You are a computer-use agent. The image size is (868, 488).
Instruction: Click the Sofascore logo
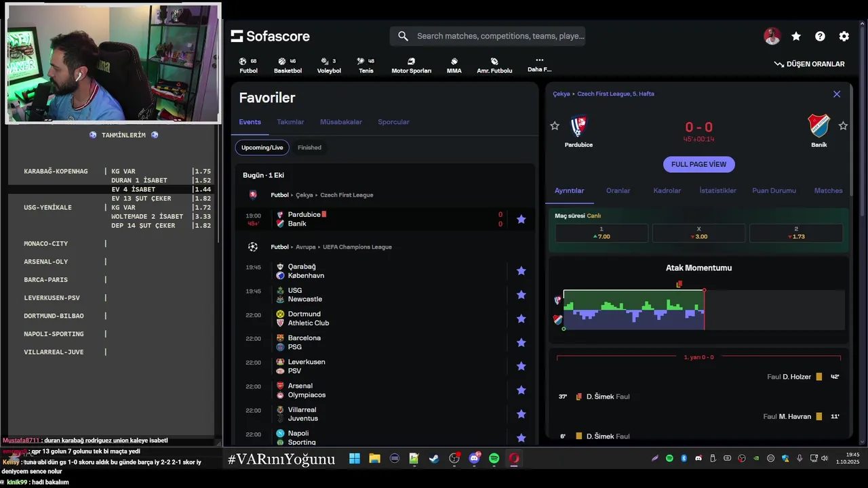tap(270, 36)
